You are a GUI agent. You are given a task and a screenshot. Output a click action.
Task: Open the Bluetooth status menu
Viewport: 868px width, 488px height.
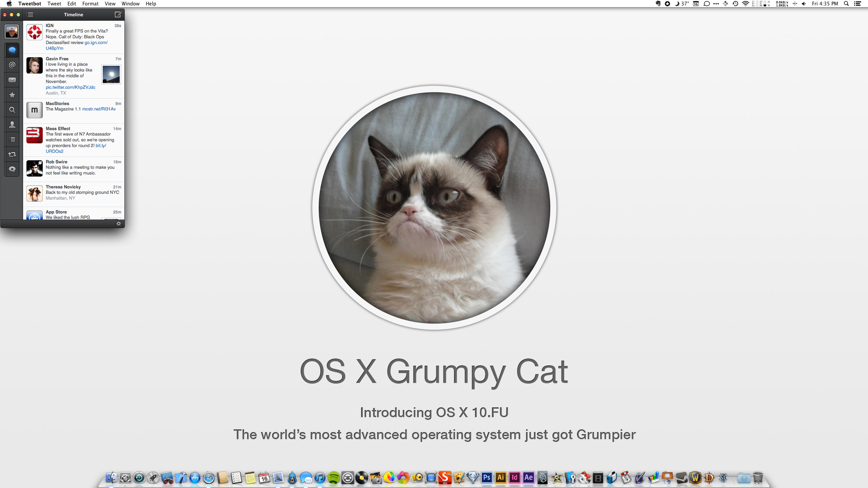click(795, 4)
